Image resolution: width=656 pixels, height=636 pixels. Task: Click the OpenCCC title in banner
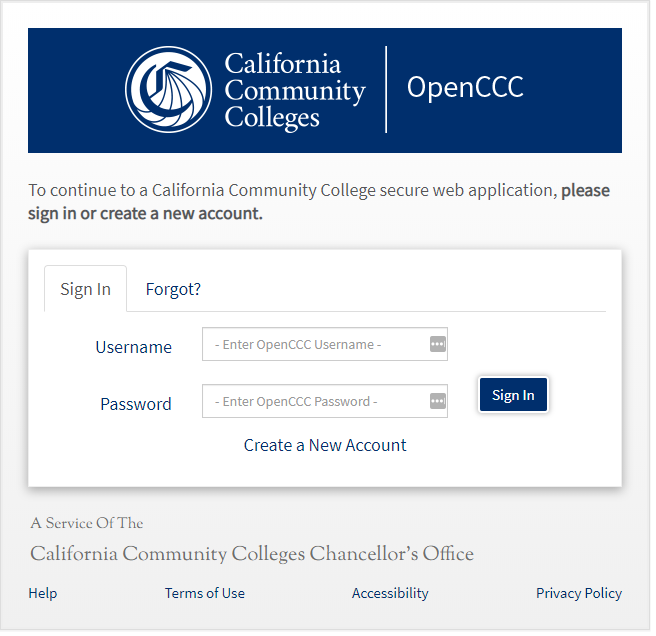click(465, 88)
